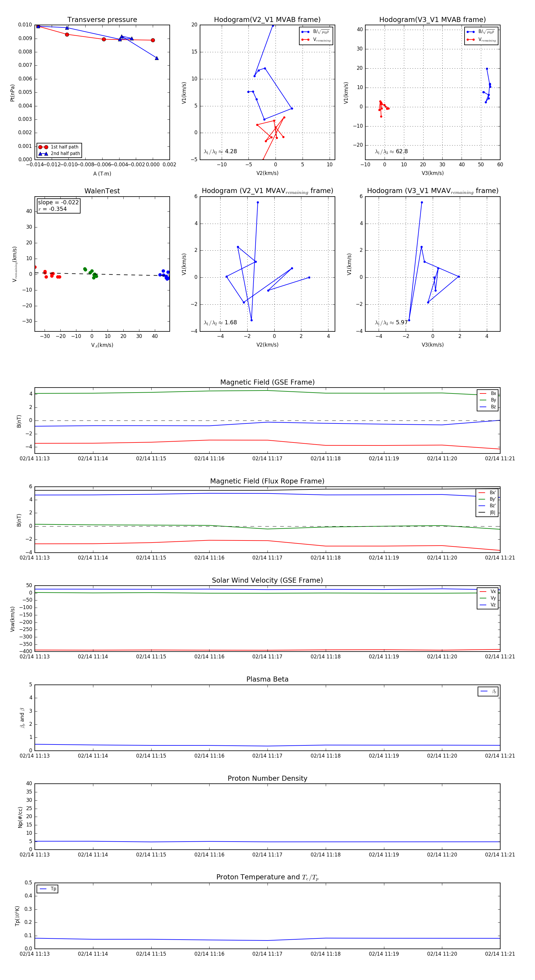Image resolution: width=535 pixels, height=980 pixels.
Task: Click the "V_A(km/s)" x-axis label under WalenTest
Action: point(102,345)
